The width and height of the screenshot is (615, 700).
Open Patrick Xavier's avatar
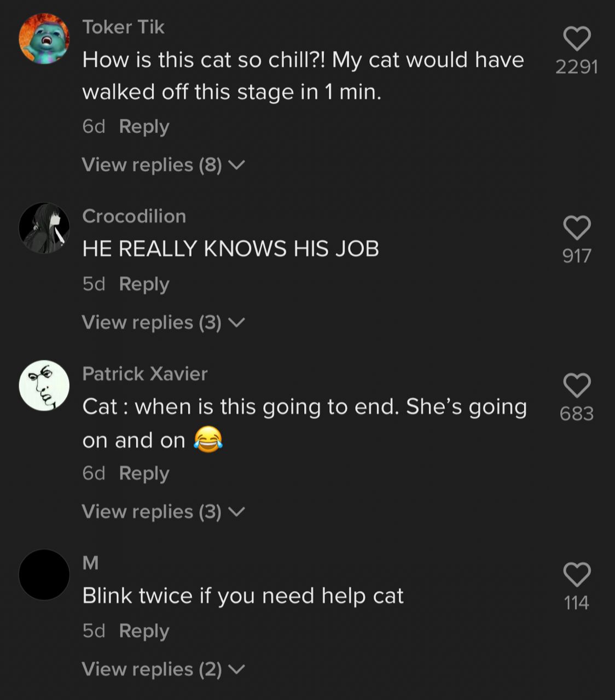click(x=44, y=386)
